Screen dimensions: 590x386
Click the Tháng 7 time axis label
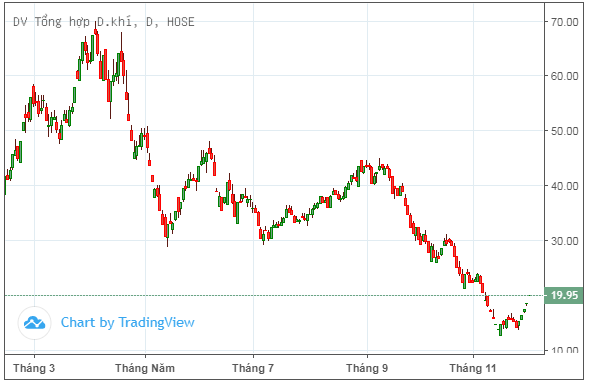point(253,368)
